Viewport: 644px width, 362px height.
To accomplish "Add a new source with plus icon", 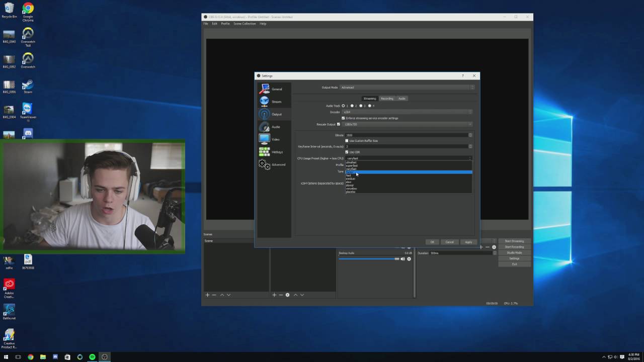I will coord(274,295).
